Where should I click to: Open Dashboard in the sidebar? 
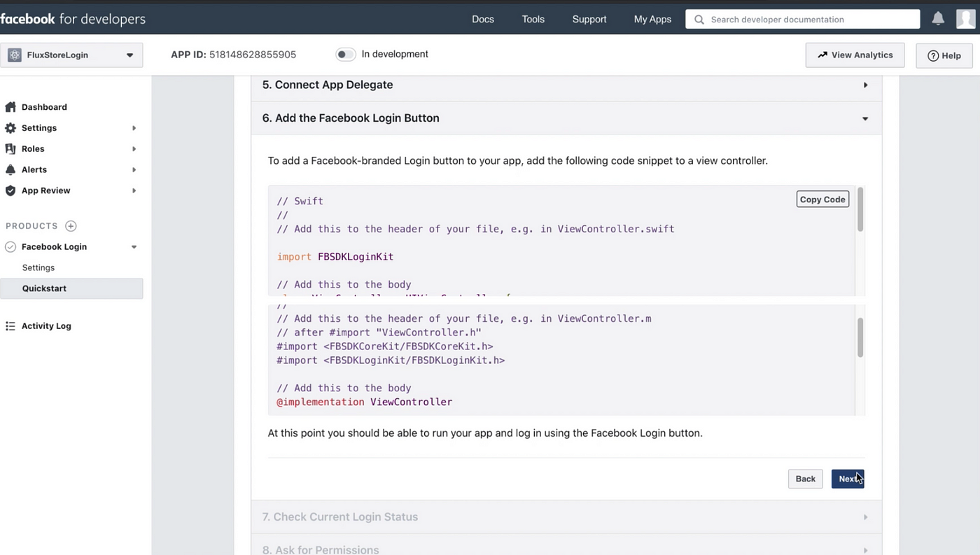point(44,107)
